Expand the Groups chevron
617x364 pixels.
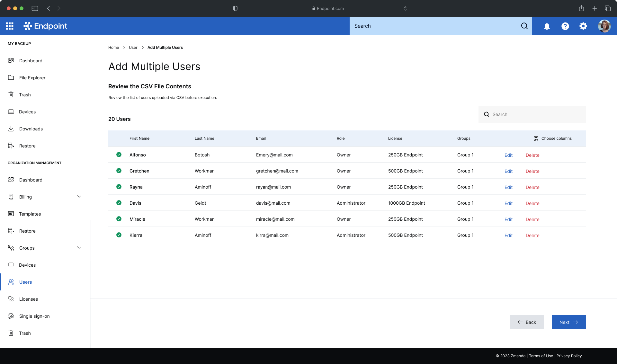pos(79,248)
